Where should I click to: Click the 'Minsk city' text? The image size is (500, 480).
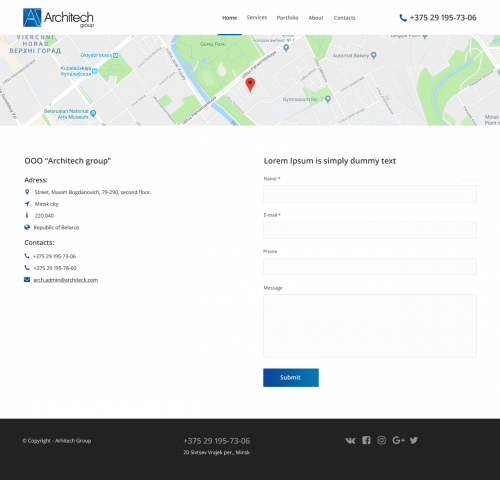pos(47,204)
